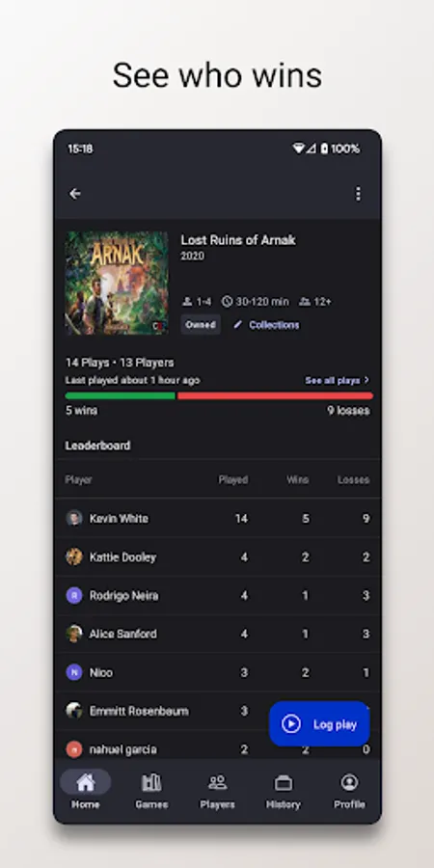Open the three-dot overflow menu
The height and width of the screenshot is (868, 434).
358,194
